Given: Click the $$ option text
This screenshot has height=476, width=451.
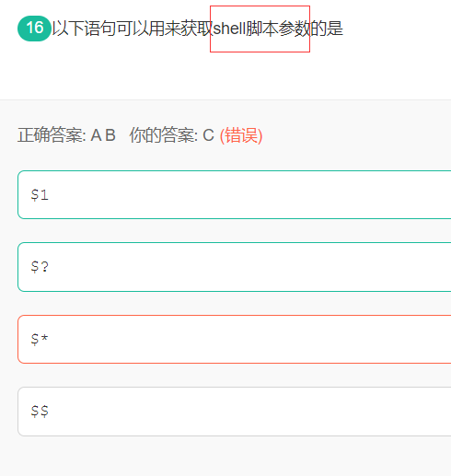Looking at the screenshot, I should [x=40, y=412].
